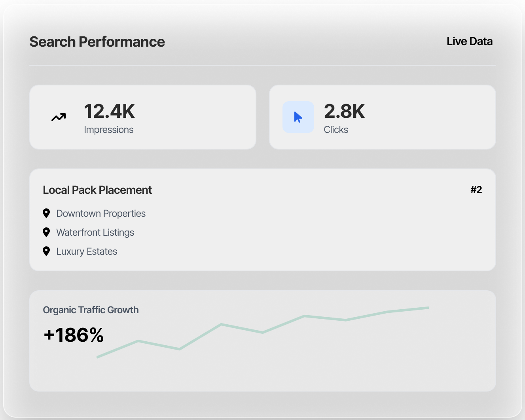Image resolution: width=525 pixels, height=420 pixels.
Task: Click the divider line below the header
Action: click(x=262, y=65)
